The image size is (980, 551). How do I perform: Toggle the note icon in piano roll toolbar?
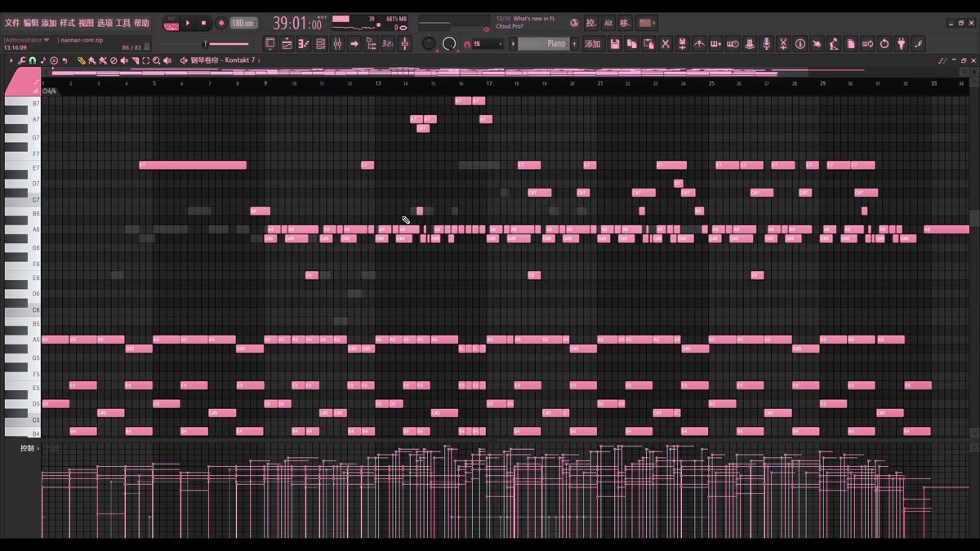42,60
